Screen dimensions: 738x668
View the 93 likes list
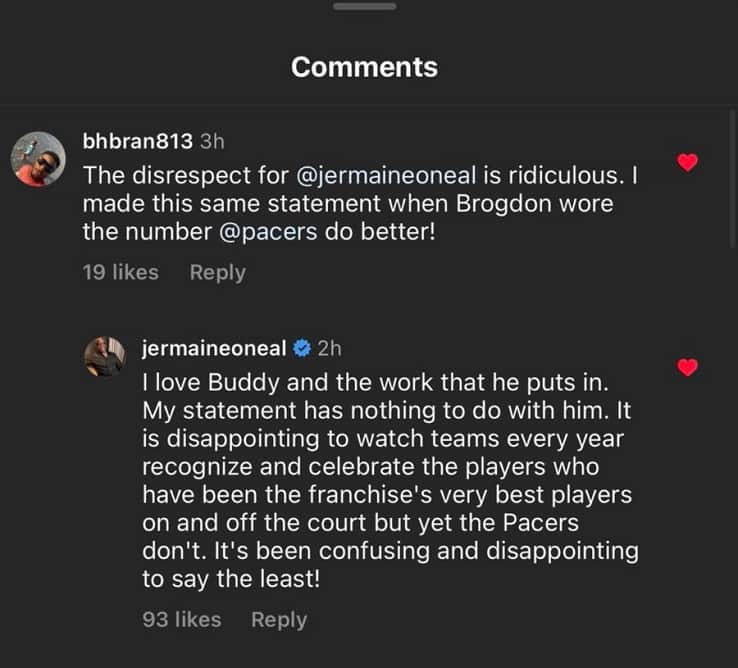181,619
